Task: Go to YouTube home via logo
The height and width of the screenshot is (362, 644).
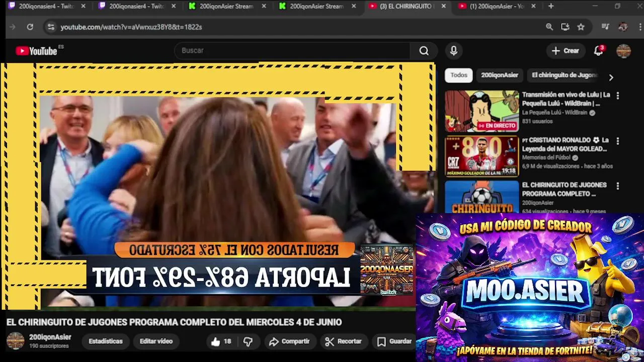Action: pyautogui.click(x=37, y=51)
